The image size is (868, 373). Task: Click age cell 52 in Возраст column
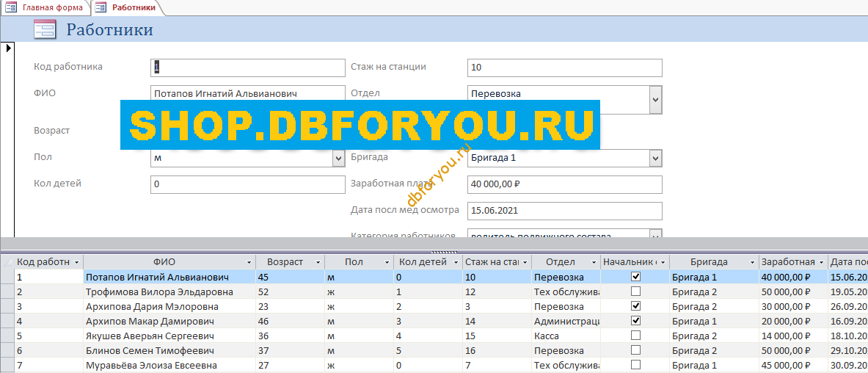290,291
